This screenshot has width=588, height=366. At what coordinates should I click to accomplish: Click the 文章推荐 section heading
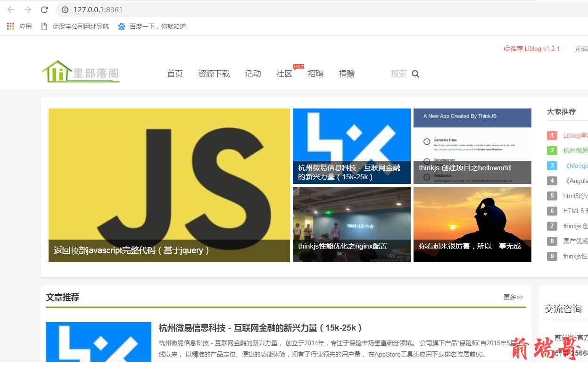tap(63, 297)
